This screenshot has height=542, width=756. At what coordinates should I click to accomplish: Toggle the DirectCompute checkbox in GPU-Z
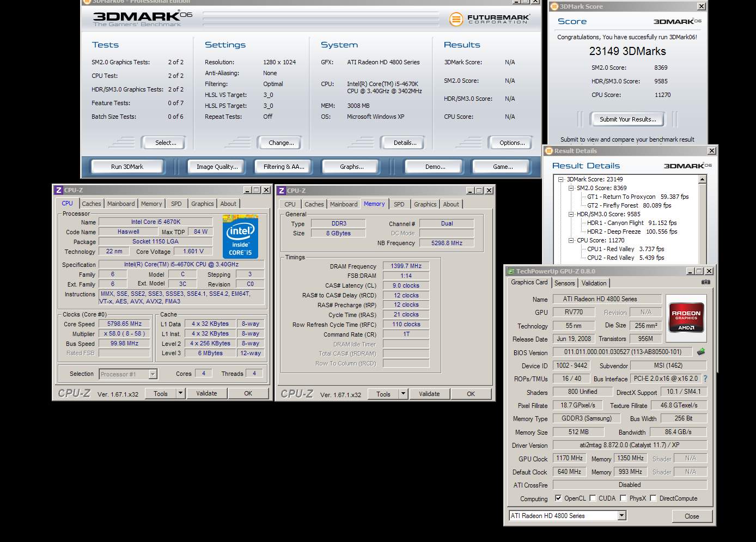(x=653, y=498)
